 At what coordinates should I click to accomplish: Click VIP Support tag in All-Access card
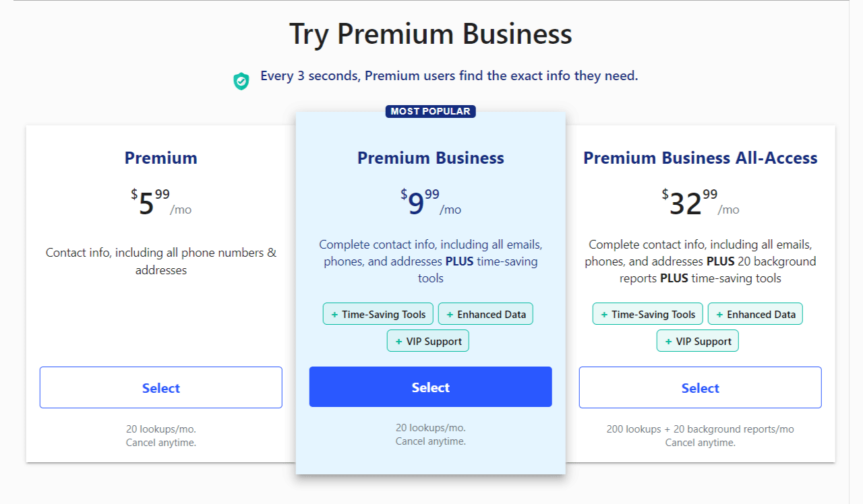[697, 341]
